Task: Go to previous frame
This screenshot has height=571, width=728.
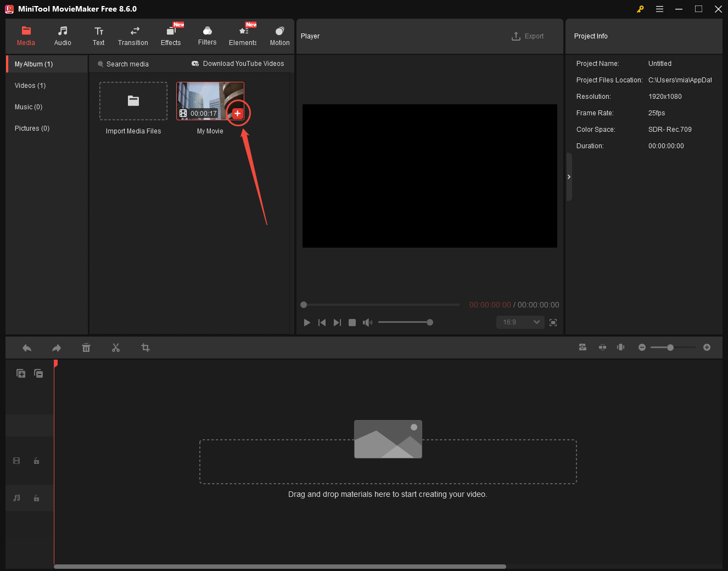Action: [x=322, y=322]
